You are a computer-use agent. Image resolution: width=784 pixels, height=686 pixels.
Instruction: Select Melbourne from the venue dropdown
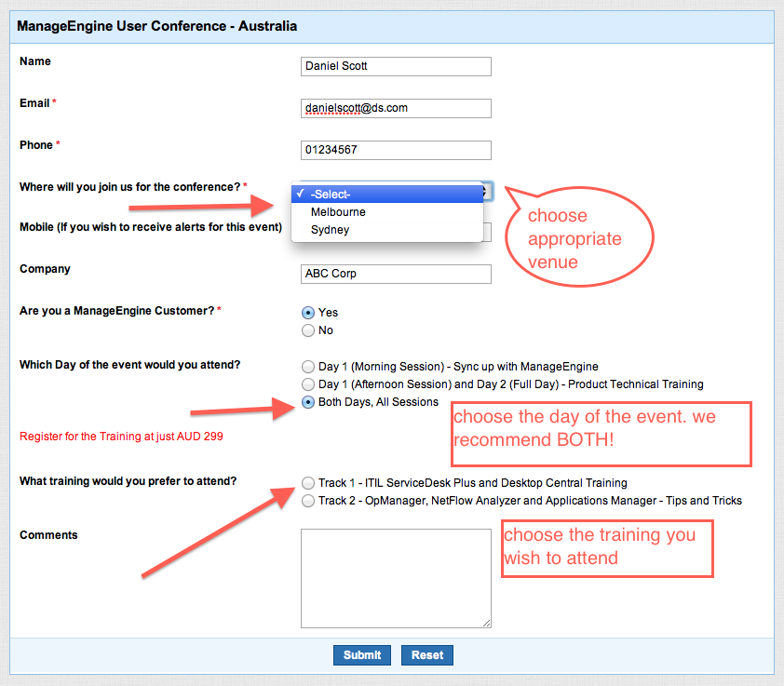click(x=338, y=212)
